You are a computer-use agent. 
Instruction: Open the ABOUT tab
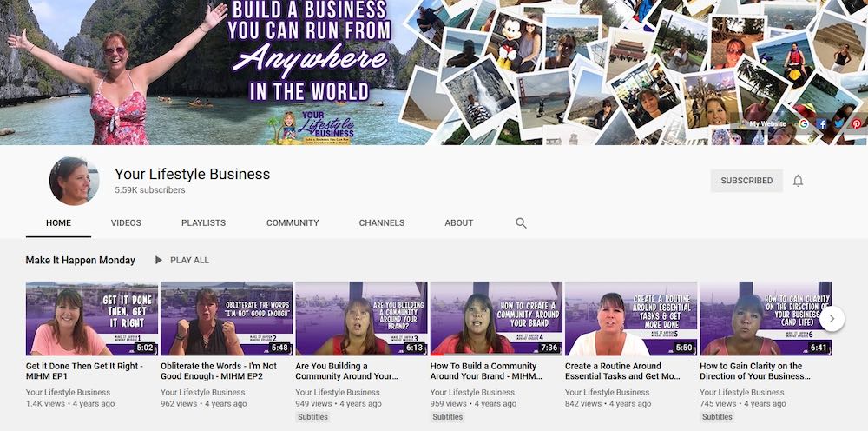tap(459, 223)
